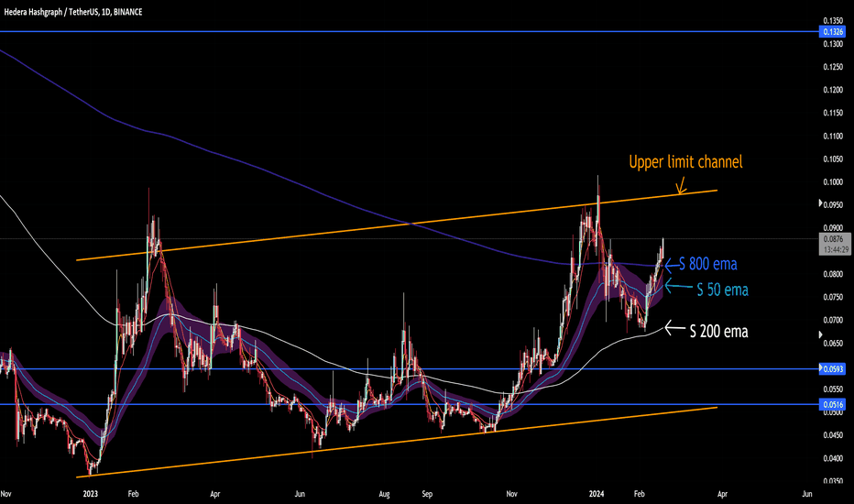Click the 0.0800 price axis label
This screenshot has width=854, height=504.
(833, 274)
